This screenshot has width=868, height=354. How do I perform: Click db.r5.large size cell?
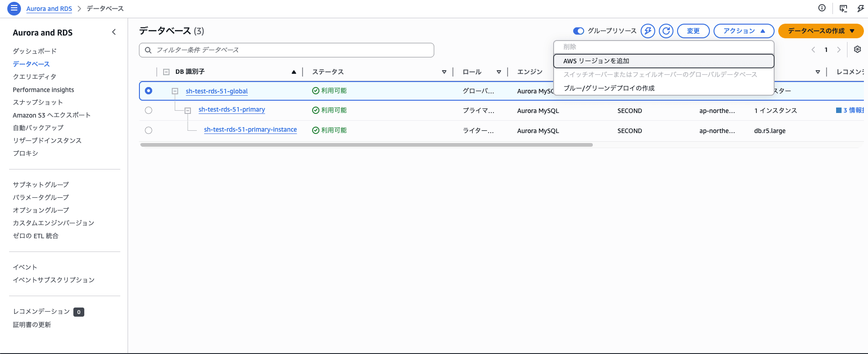pos(770,131)
